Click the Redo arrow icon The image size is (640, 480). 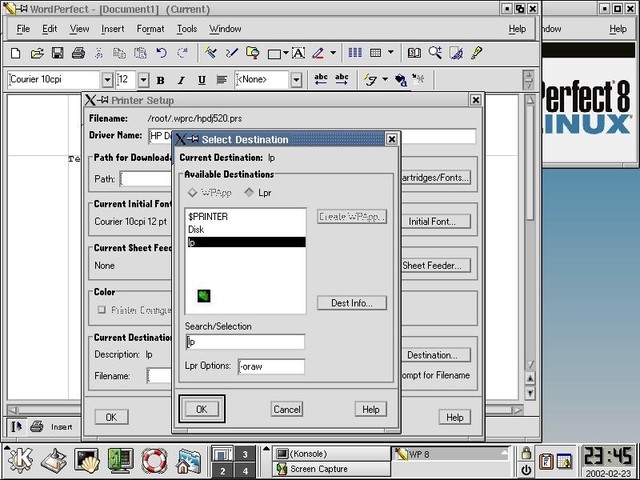click(x=182, y=53)
